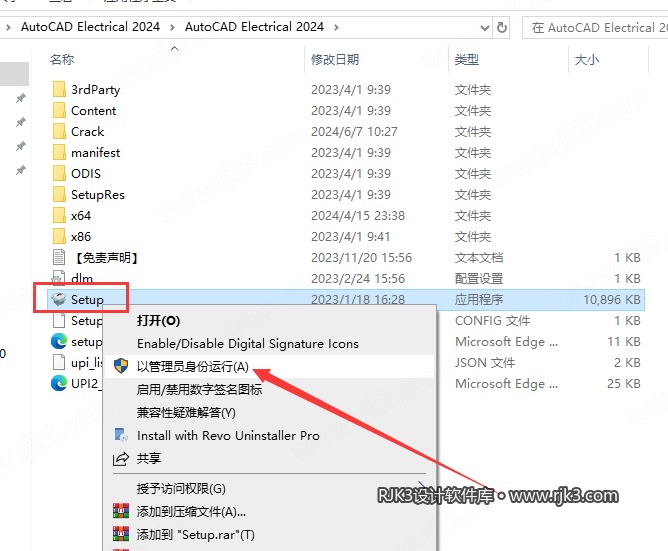Click date 2024/6/7 10:27 of Crack
This screenshot has width=668, height=551.
click(354, 131)
